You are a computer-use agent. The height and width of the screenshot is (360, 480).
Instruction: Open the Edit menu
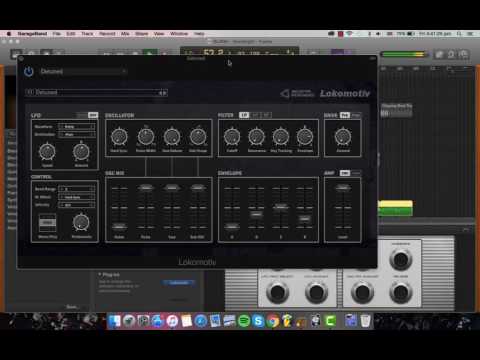71,34
